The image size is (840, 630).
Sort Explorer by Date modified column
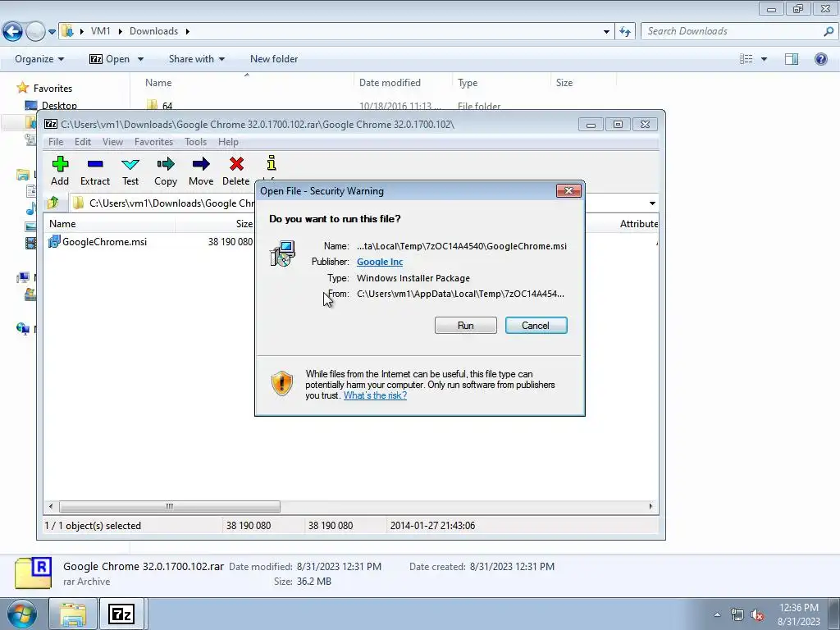tap(403, 83)
